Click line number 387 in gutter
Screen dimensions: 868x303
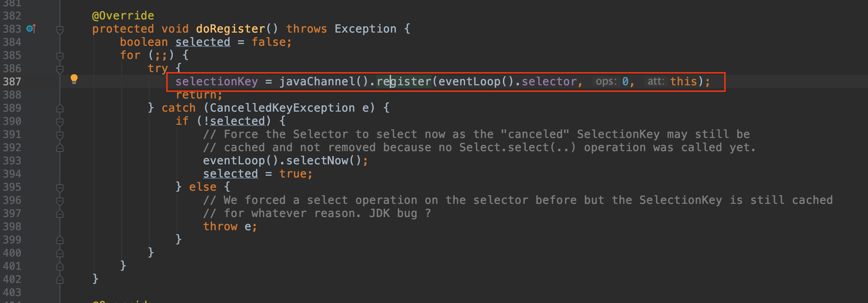pyautogui.click(x=12, y=82)
